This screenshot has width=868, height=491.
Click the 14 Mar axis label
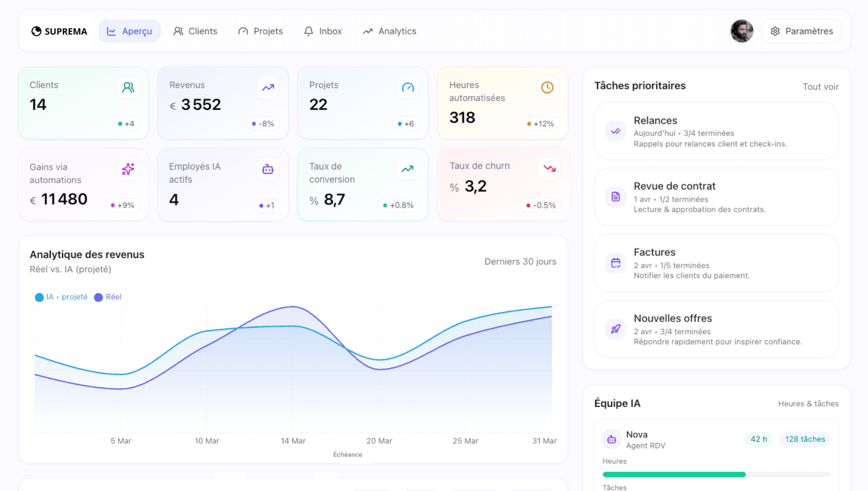click(x=293, y=441)
